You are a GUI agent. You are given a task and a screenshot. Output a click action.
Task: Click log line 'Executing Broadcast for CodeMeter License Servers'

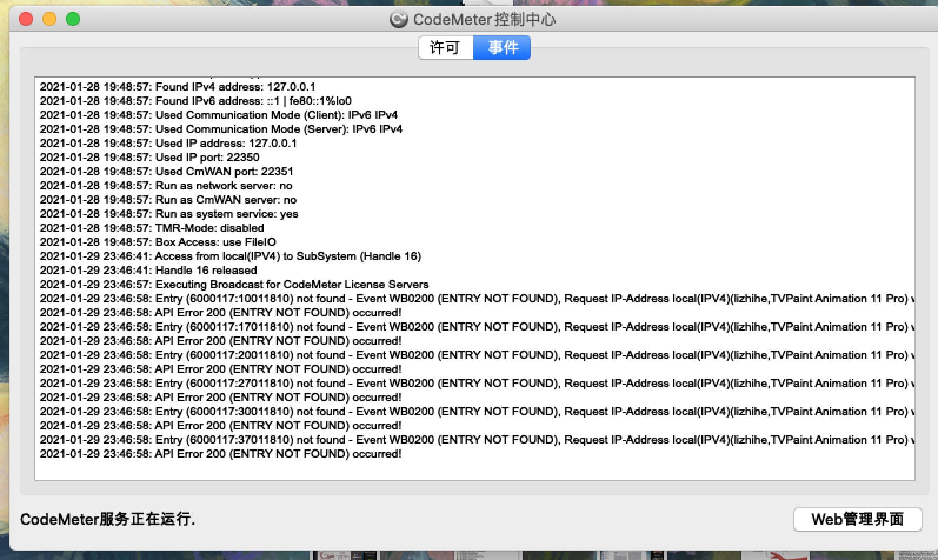pyautogui.click(x=234, y=284)
